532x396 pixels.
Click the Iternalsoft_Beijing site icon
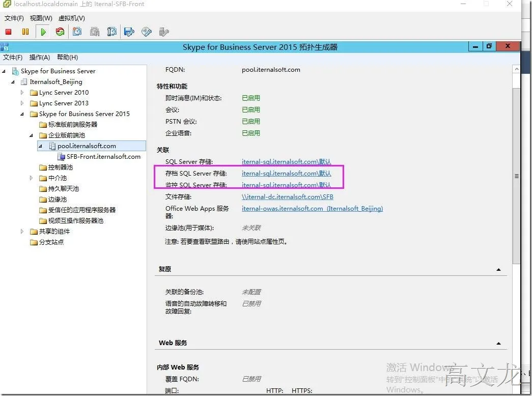(x=24, y=82)
